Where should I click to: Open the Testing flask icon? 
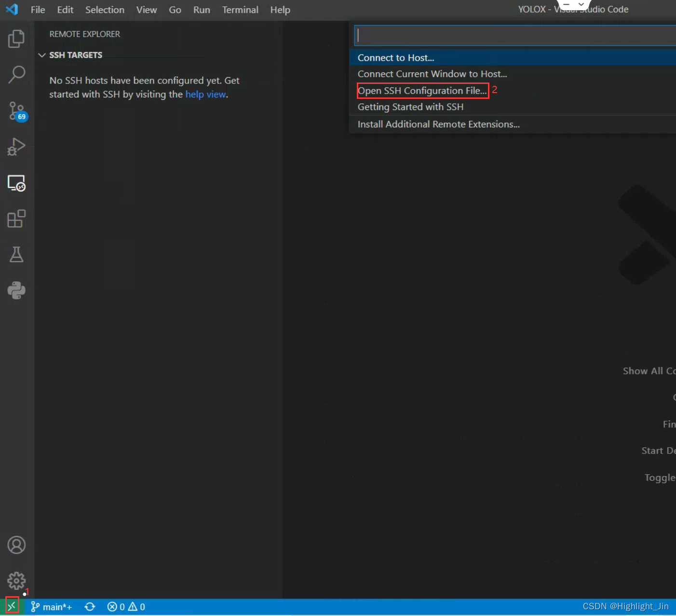point(16,255)
